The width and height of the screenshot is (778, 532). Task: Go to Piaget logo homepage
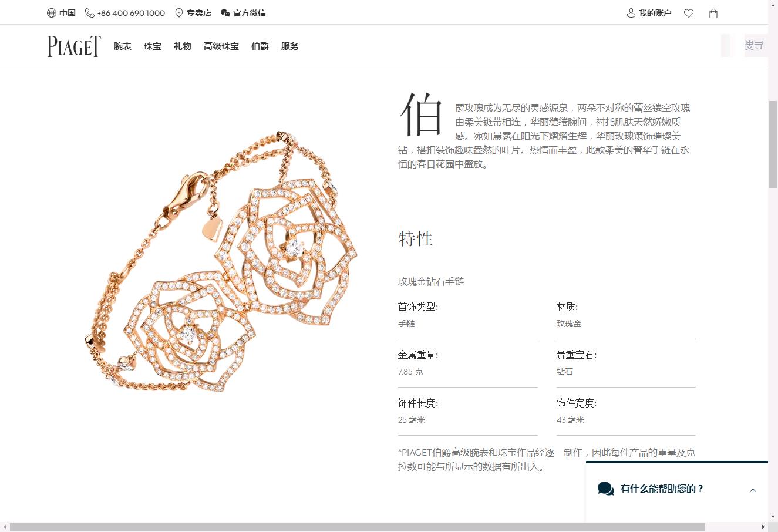[x=74, y=46]
